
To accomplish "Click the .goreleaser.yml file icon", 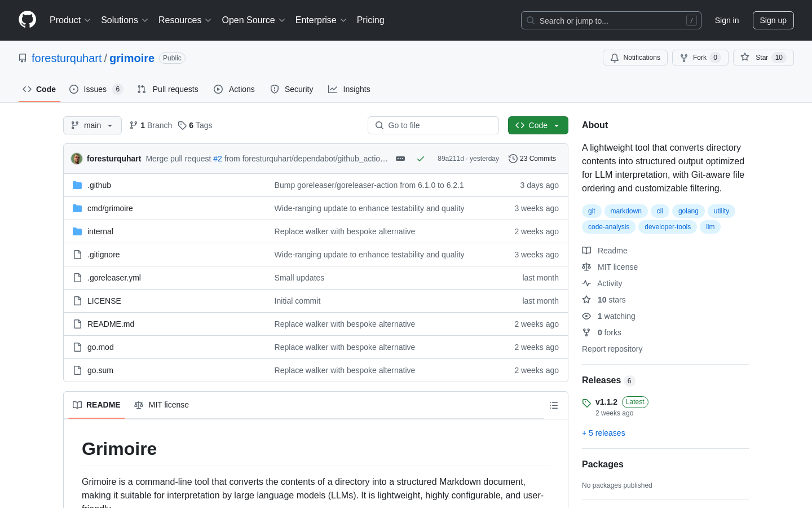I will 77,278.
